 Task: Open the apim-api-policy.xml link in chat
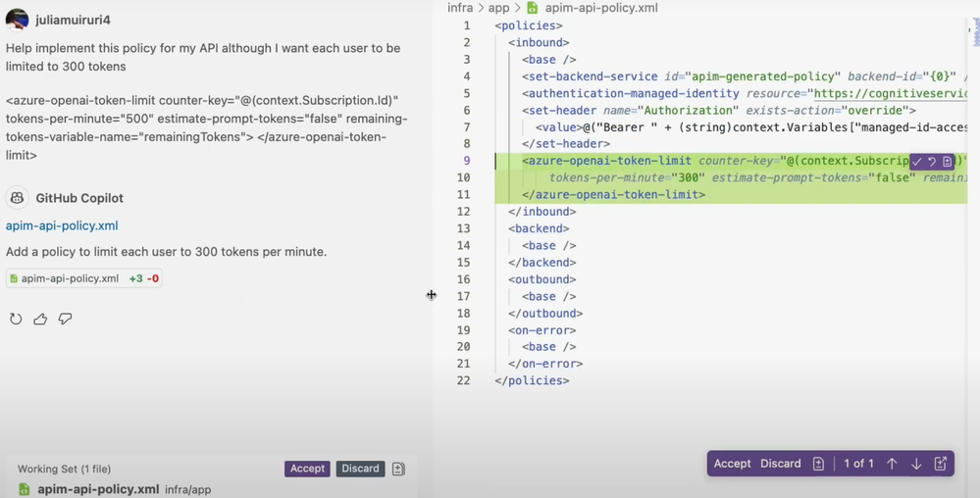[62, 225]
